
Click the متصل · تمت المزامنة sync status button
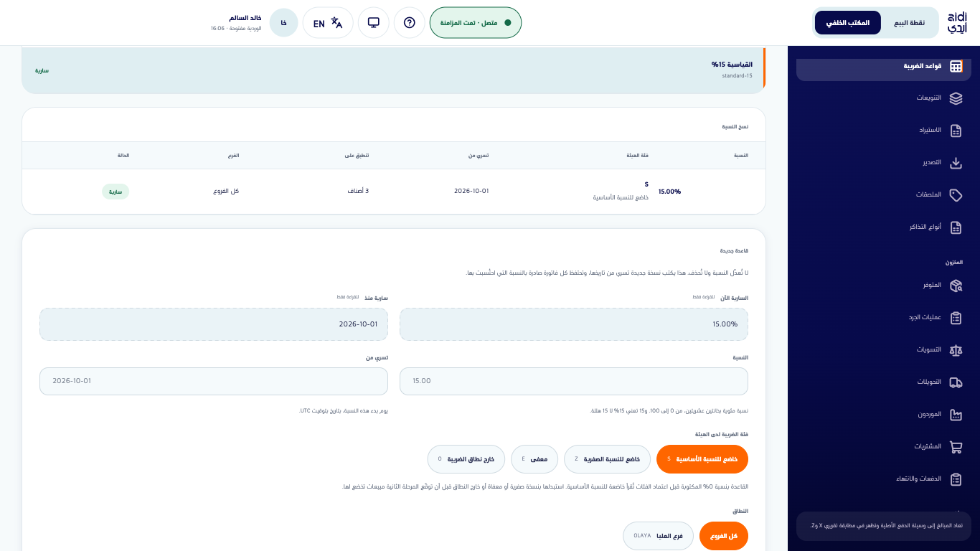(x=476, y=23)
